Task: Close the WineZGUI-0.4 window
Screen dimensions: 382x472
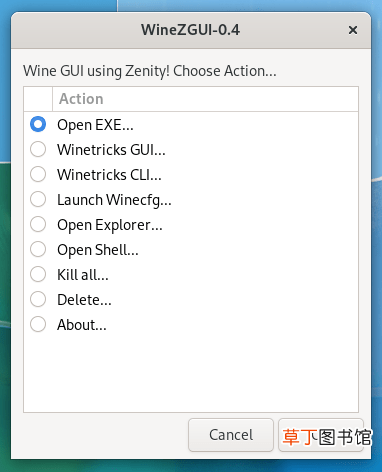Action: tap(353, 30)
